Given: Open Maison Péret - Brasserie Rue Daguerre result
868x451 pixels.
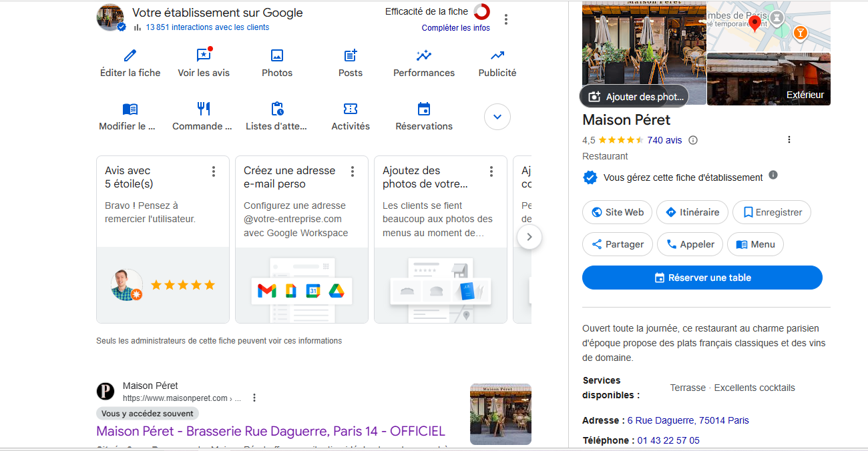Looking at the screenshot, I should [270, 431].
